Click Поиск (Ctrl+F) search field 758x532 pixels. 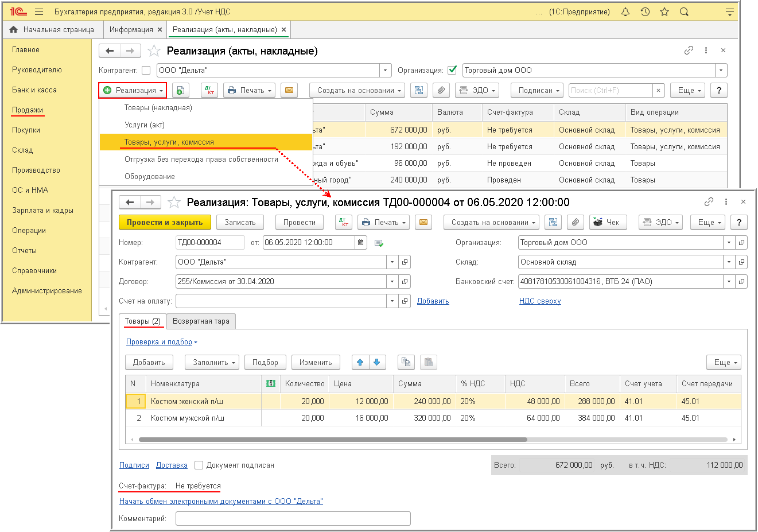tap(611, 90)
